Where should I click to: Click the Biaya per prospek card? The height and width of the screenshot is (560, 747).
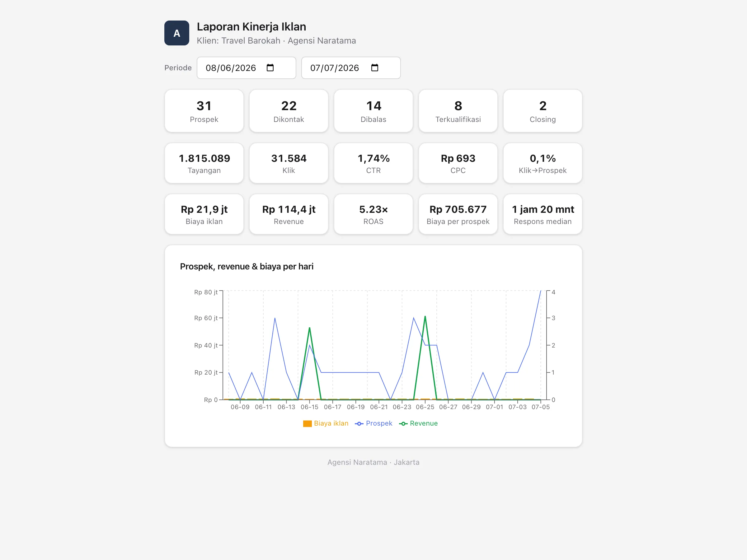tap(458, 214)
